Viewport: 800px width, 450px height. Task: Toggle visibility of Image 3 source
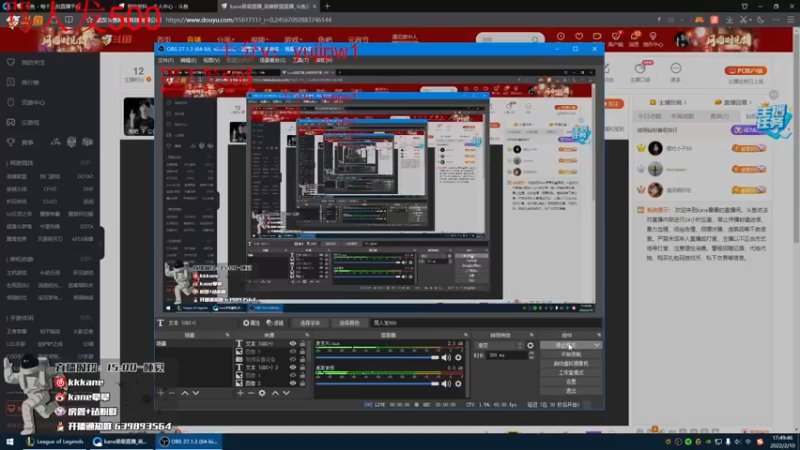click(x=292, y=352)
